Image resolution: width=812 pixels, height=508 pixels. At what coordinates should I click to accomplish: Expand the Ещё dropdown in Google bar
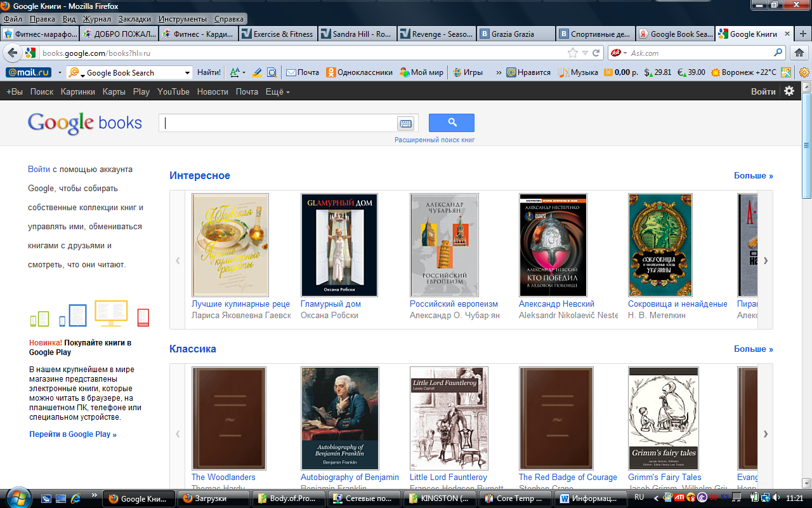pyautogui.click(x=277, y=91)
